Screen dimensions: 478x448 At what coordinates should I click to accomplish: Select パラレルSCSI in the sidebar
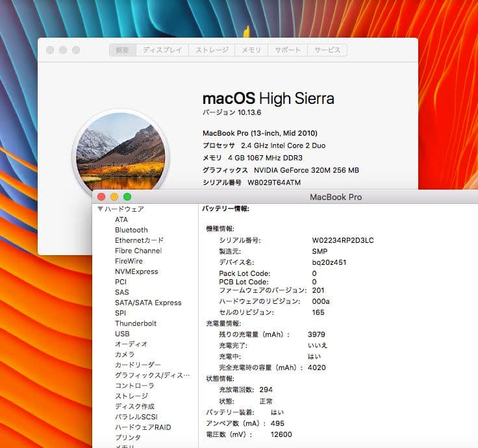pos(136,417)
